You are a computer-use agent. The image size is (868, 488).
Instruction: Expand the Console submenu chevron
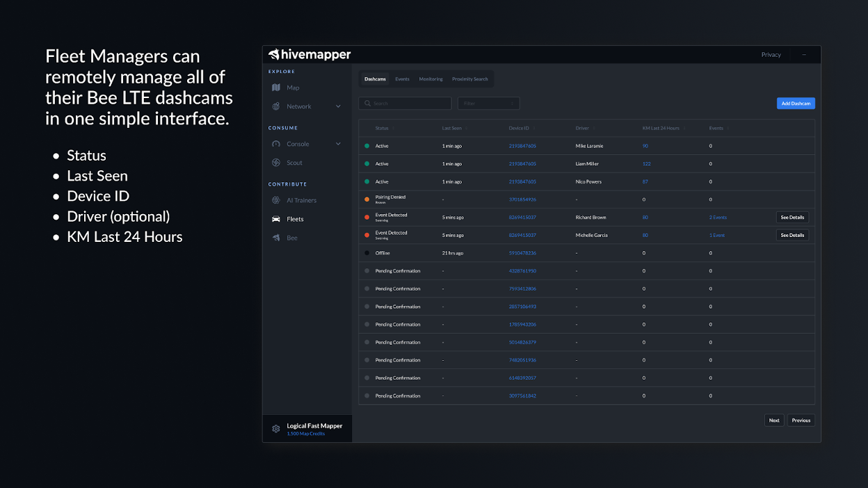tap(338, 144)
